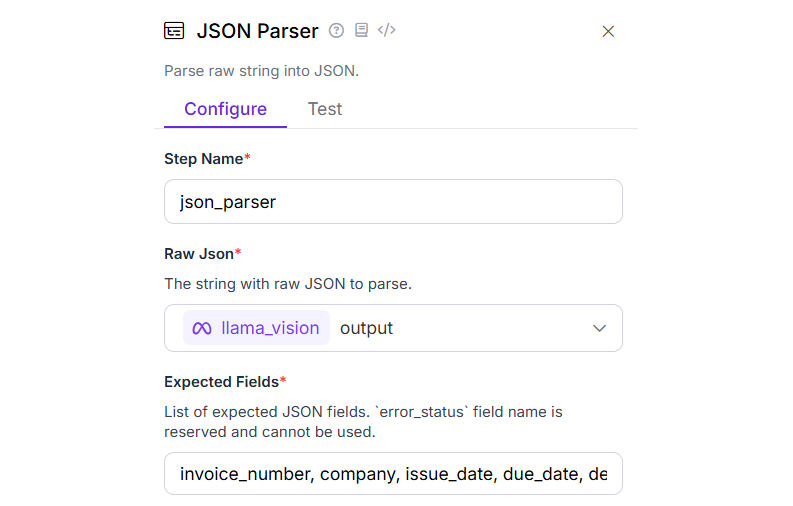Click the JSON Parser step icon
This screenshot has width=793, height=506.
(x=174, y=31)
